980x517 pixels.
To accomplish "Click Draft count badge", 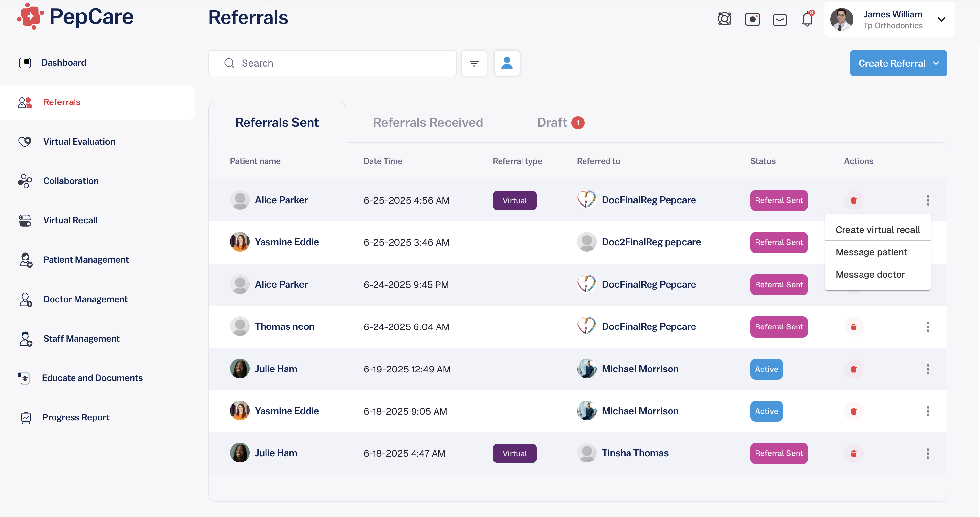I will point(578,123).
